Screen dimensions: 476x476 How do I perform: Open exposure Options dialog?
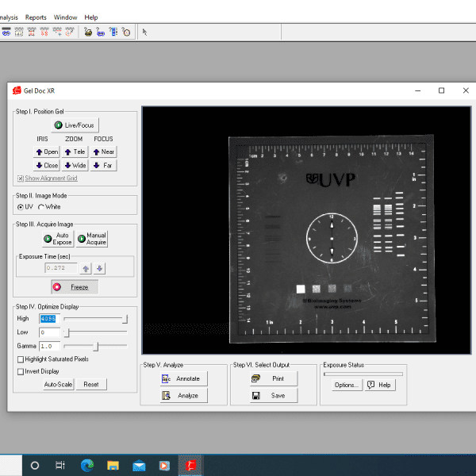tap(347, 385)
